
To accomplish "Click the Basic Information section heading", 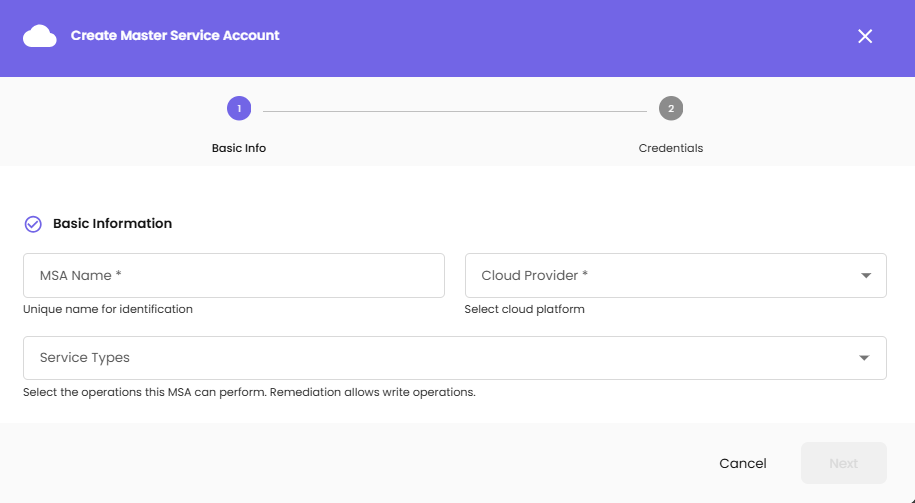I will click(x=112, y=224).
